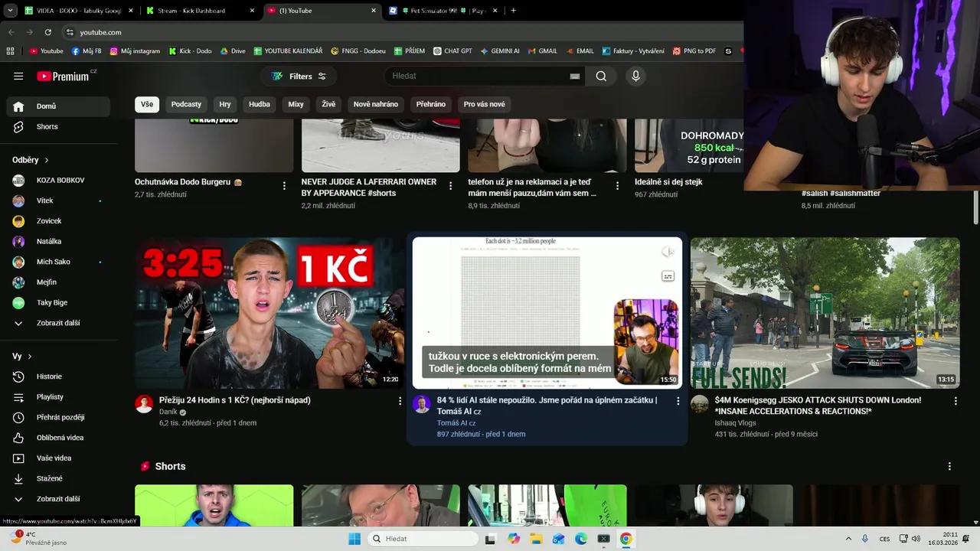The width and height of the screenshot is (980, 551).
Task: Open the GEMINI AI bookmark
Action: click(x=500, y=51)
